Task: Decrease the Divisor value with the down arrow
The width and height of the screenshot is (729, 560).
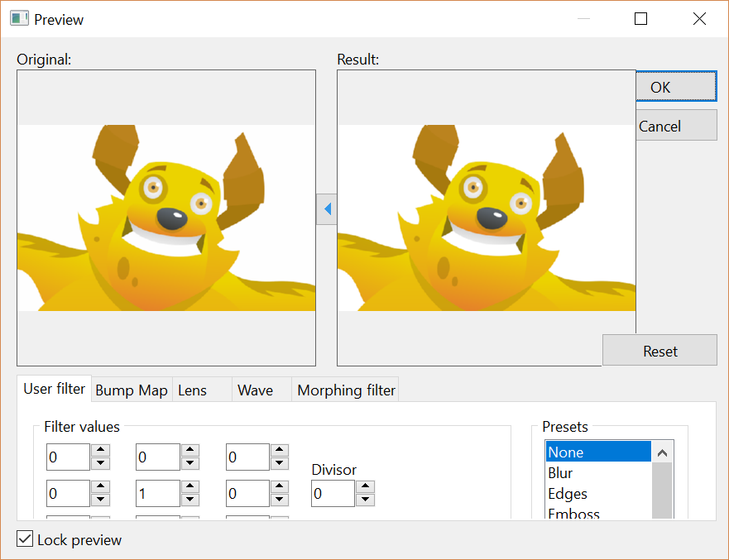Action: tap(366, 500)
